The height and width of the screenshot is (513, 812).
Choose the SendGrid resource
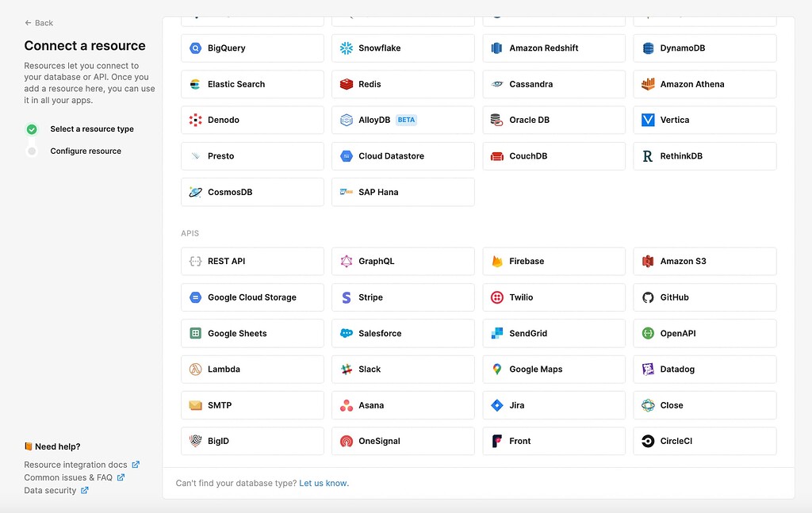554,333
